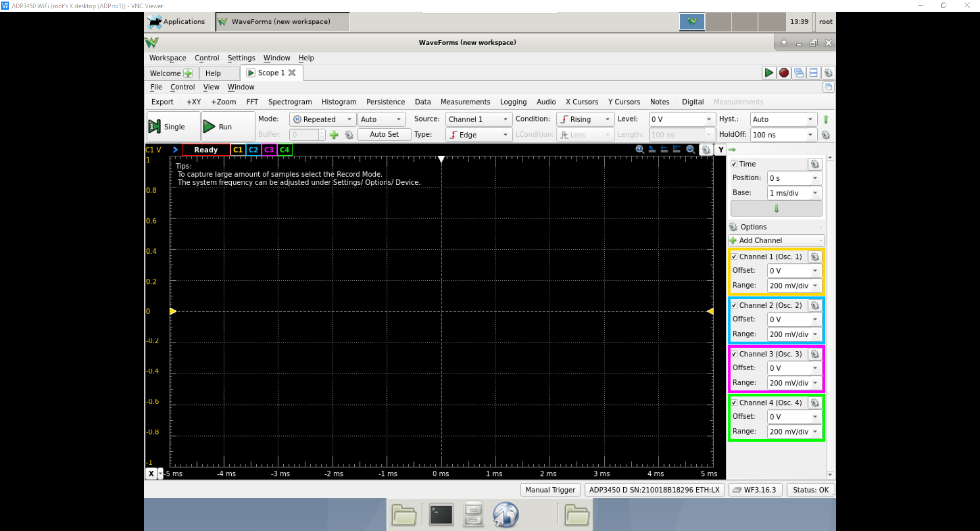Toggle the Channel 4 (Osc. 4) checkbox
This screenshot has width=980, height=531.
tap(734, 403)
